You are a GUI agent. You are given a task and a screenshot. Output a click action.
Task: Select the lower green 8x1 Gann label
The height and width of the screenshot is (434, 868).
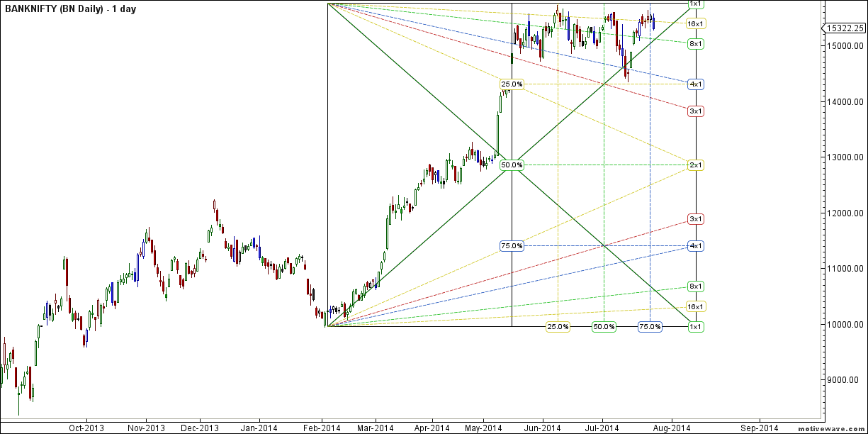(695, 286)
